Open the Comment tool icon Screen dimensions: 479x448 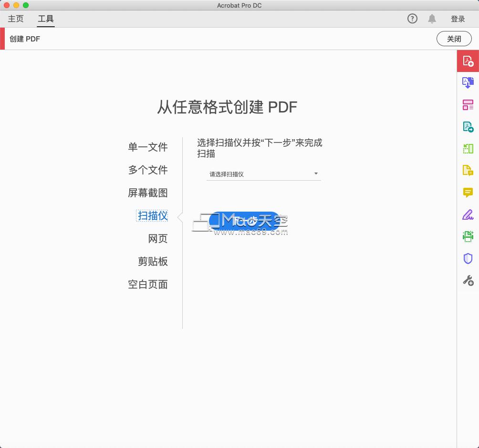pyautogui.click(x=468, y=192)
